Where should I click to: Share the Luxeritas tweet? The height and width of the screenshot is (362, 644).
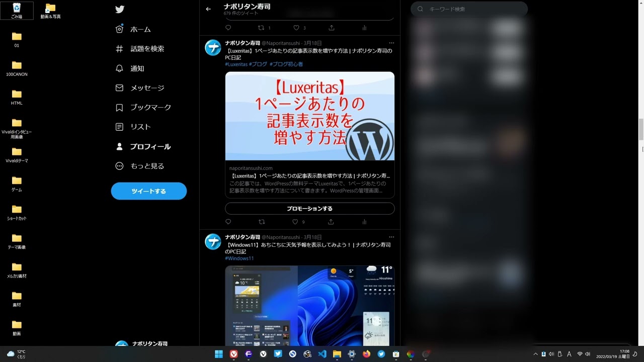(331, 222)
